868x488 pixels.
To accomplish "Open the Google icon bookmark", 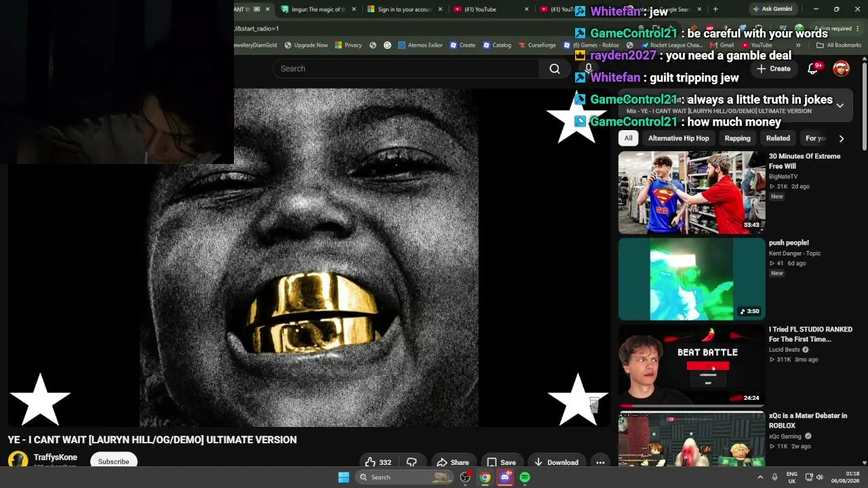I will coord(387,45).
